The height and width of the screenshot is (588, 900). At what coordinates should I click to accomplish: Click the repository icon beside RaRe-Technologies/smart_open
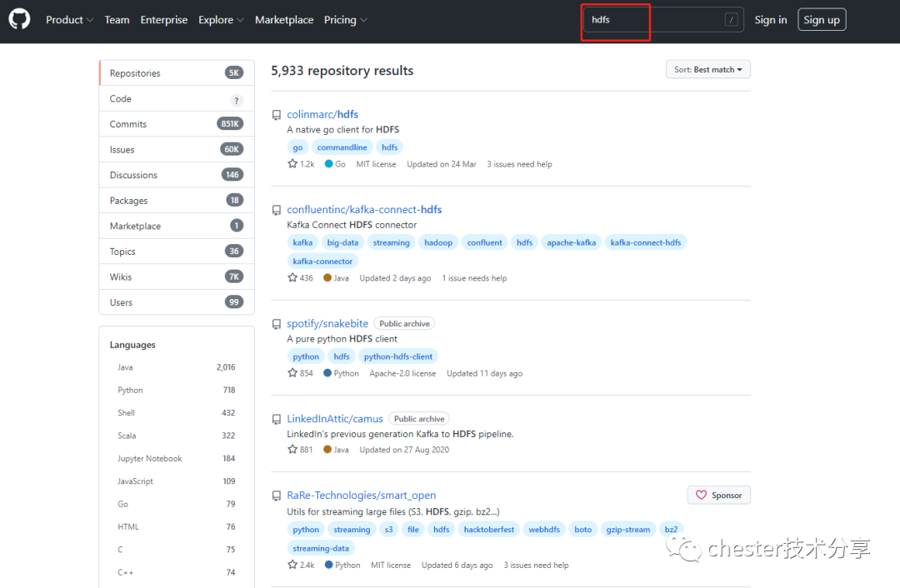tap(277, 496)
